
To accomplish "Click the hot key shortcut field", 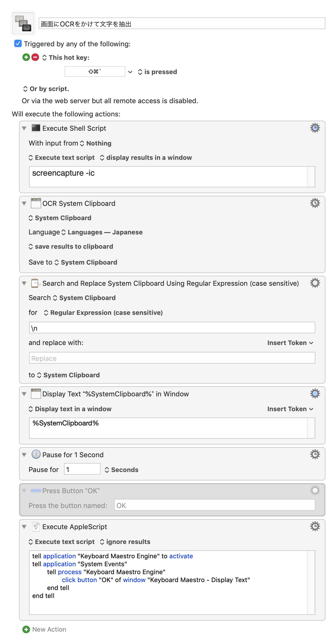I will pos(95,71).
